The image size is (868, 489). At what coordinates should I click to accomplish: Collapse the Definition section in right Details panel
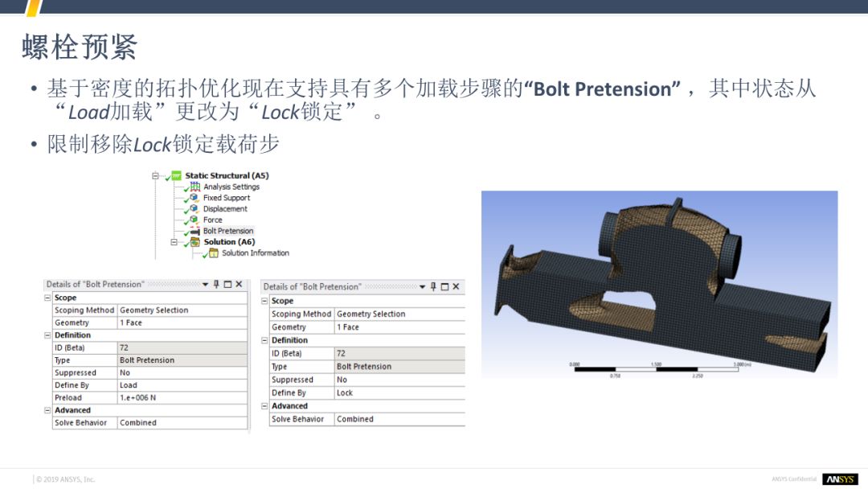tap(265, 340)
